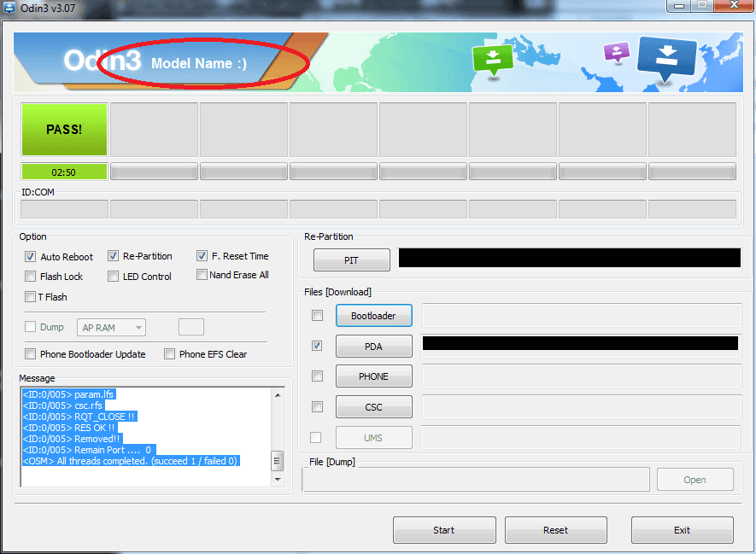
Task: Click the PHONE file path field
Action: (582, 376)
